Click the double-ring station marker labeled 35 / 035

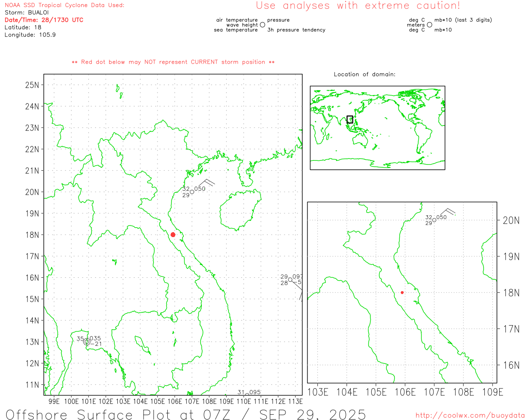click(87, 342)
